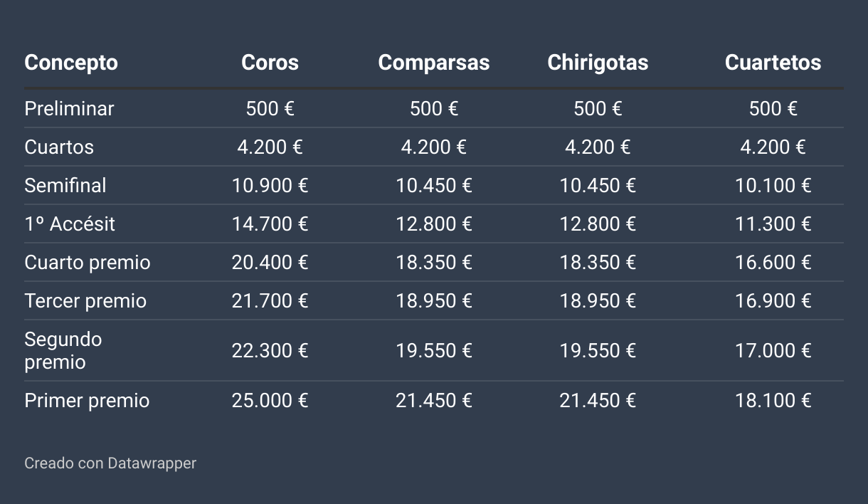Click the Cuartos row label

[x=59, y=147]
